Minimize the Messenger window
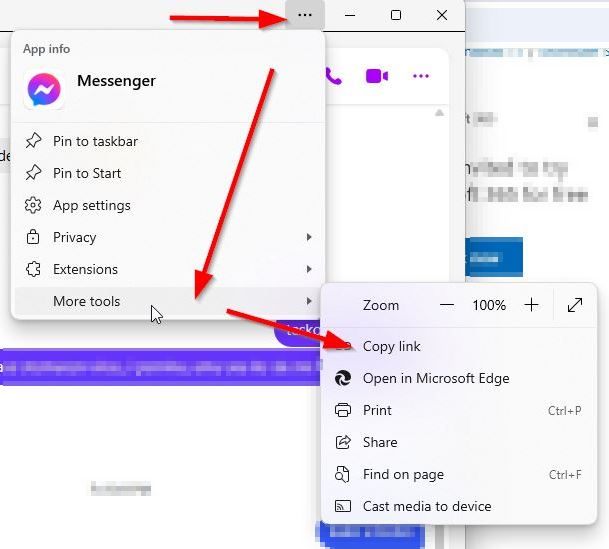609x549 pixels. [x=350, y=15]
